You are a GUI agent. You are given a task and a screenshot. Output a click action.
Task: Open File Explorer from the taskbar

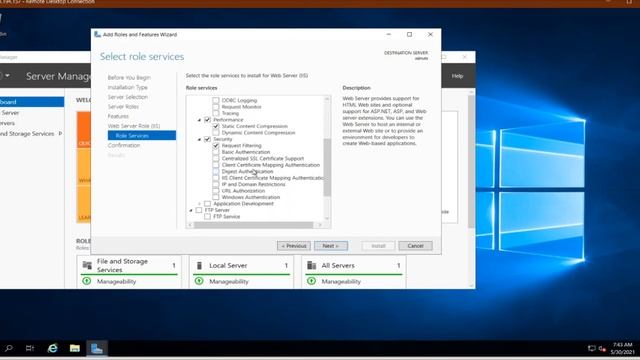pos(75,348)
